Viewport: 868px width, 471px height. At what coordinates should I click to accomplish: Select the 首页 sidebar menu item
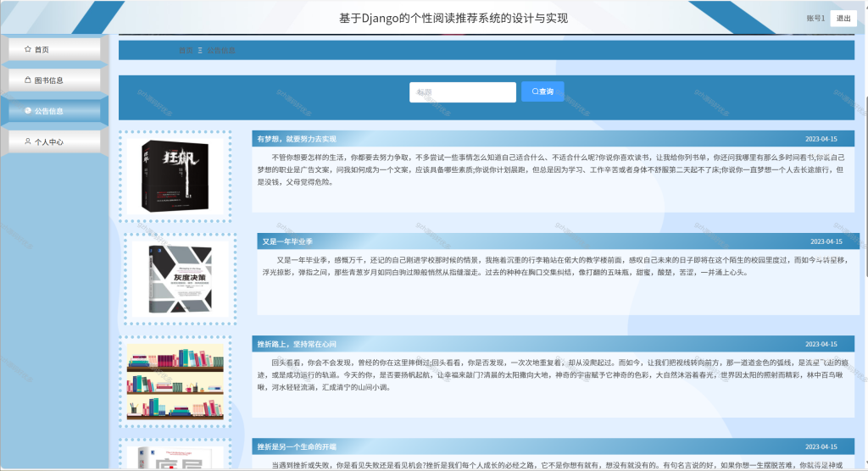click(54, 49)
